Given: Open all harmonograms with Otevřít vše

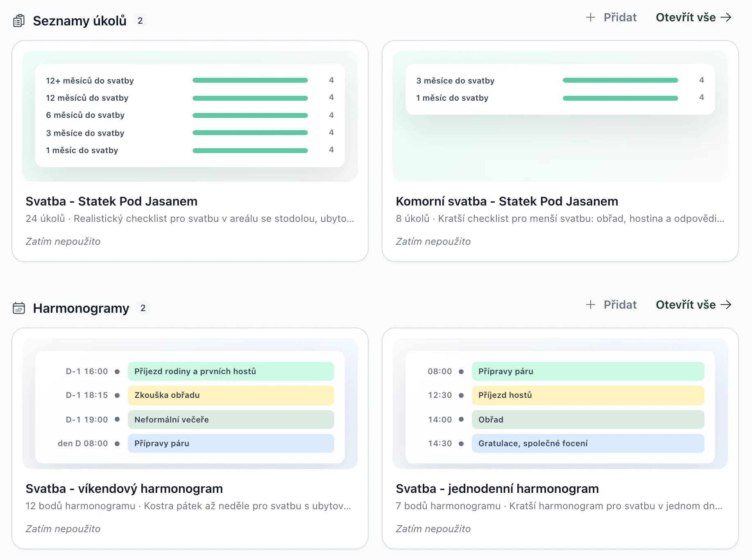Looking at the screenshot, I should pyautogui.click(x=693, y=305).
